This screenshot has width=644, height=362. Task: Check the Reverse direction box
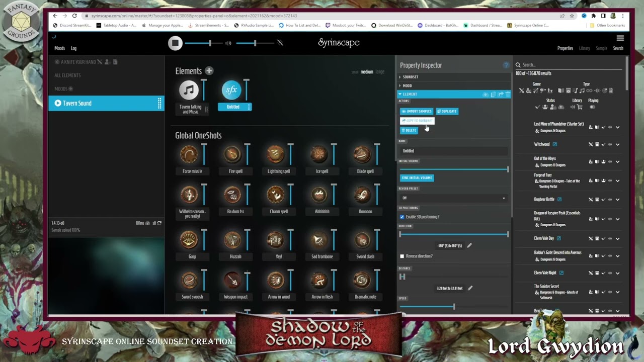[x=402, y=256]
